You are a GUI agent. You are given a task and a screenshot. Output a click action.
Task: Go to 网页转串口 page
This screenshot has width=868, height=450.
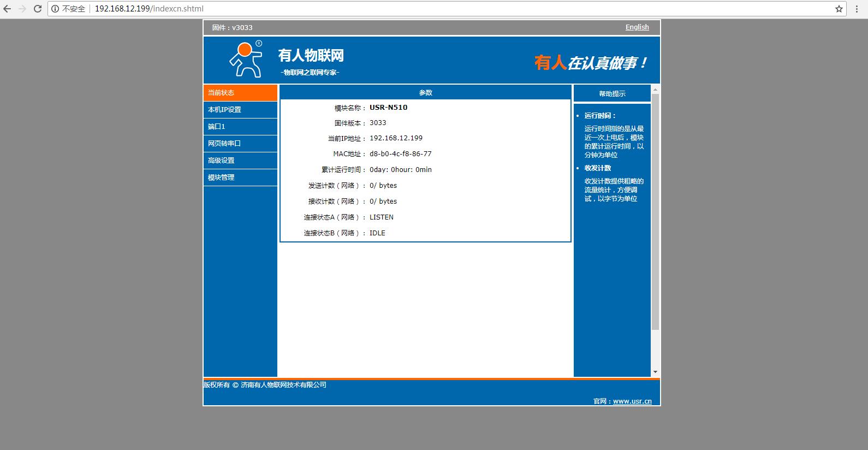(240, 144)
